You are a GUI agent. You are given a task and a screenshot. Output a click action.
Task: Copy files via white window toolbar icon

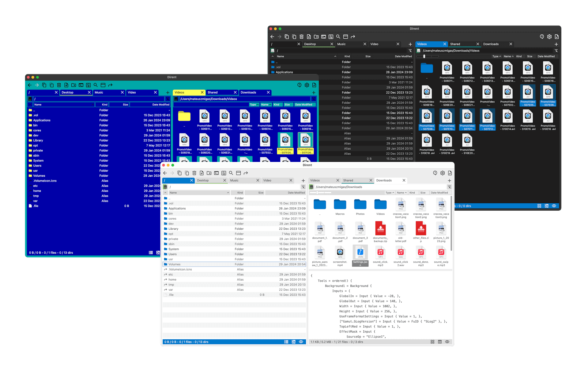pyautogui.click(x=180, y=173)
